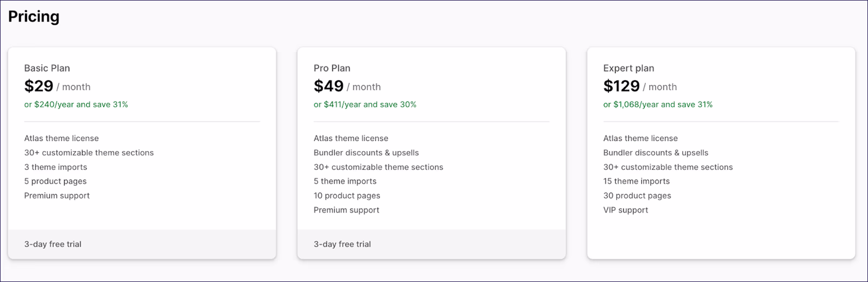Click the Pro Plan title
The width and height of the screenshot is (868, 282).
(x=332, y=68)
